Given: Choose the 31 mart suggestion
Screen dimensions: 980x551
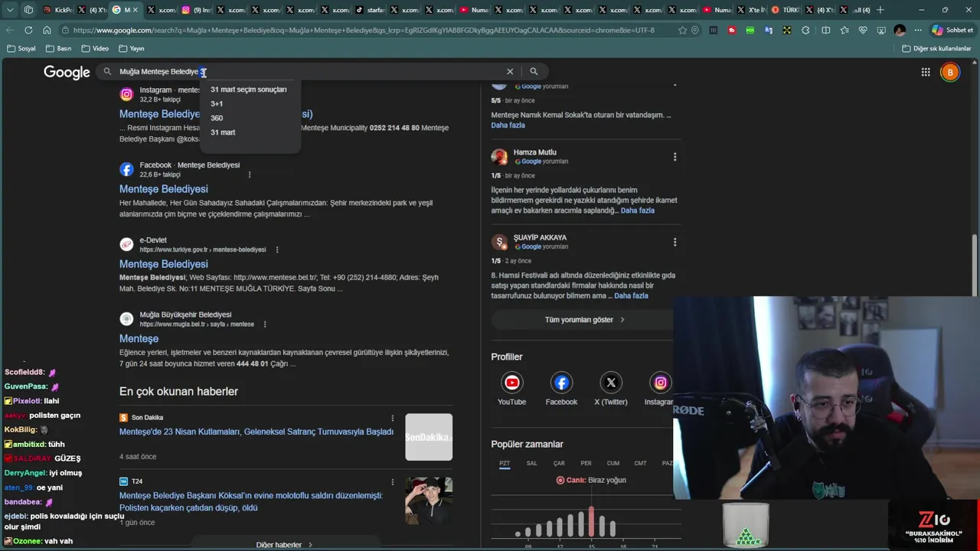Looking at the screenshot, I should point(223,132).
